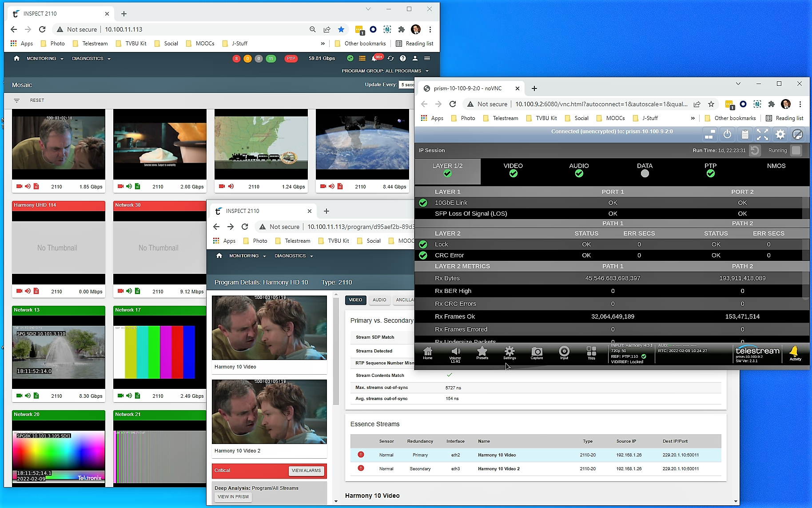Open Reading list in the Mosaic browser window
Viewport: 812px width, 508px height.
(414, 44)
